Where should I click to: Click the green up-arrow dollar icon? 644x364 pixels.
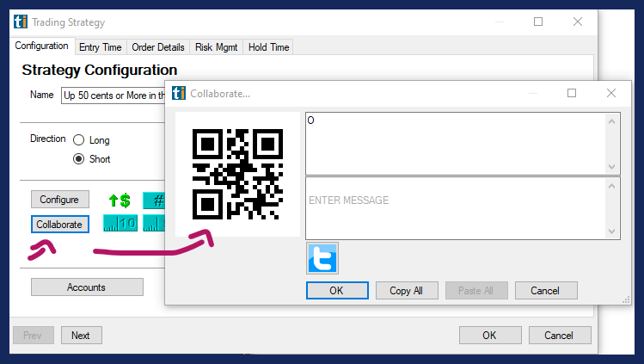120,201
